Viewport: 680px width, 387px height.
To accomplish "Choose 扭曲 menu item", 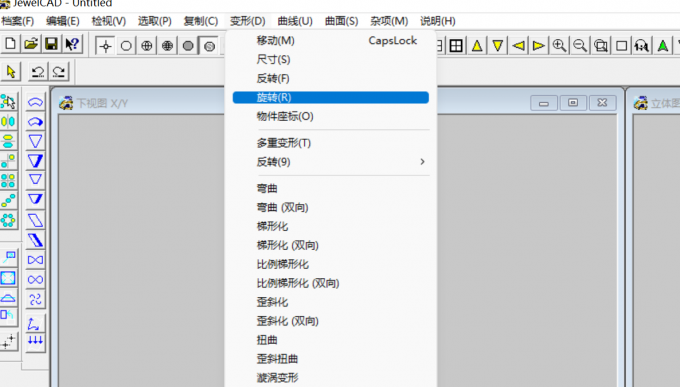I will 331,340.
